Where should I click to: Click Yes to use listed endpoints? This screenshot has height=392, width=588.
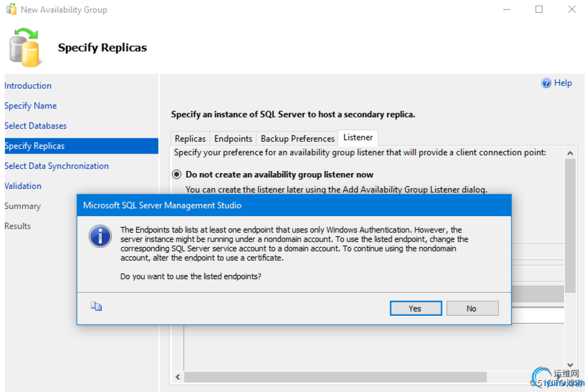pyautogui.click(x=415, y=308)
